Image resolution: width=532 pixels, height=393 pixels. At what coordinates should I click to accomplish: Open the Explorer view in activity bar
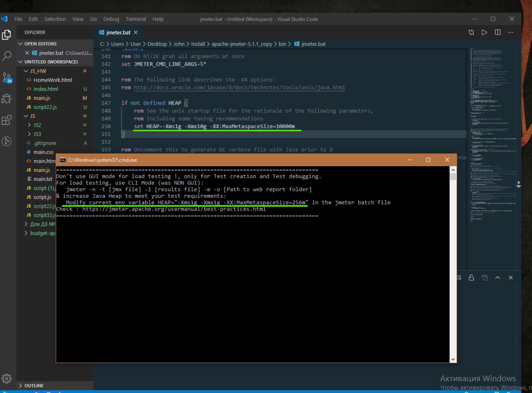coord(7,35)
